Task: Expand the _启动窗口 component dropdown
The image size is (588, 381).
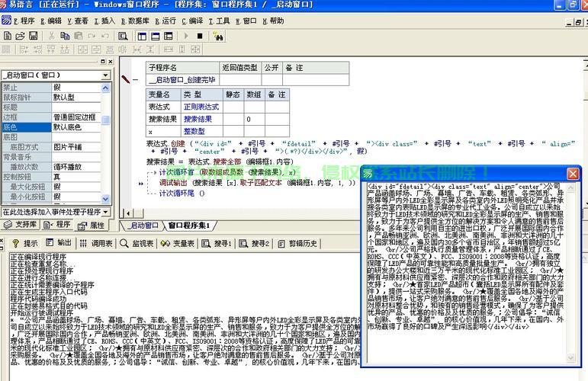Action: [105, 75]
